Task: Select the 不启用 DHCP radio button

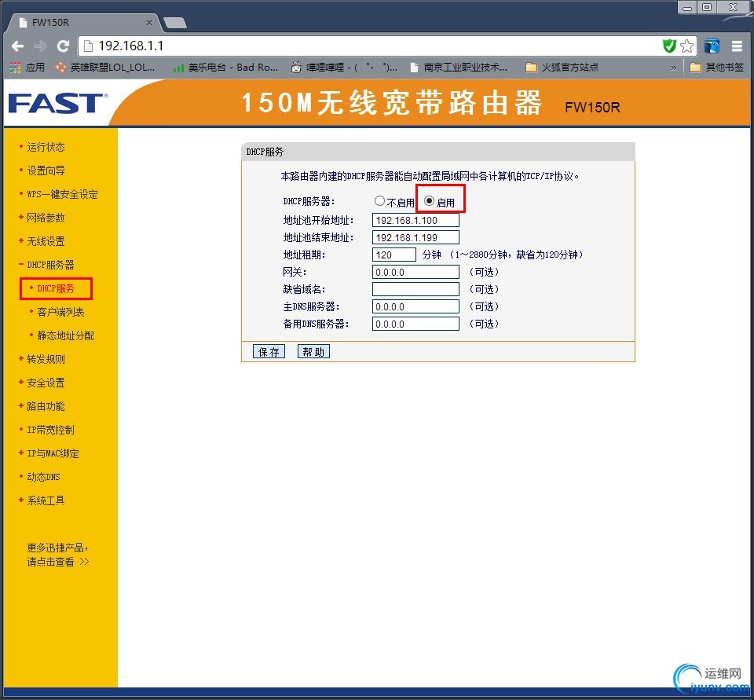Action: [x=379, y=201]
